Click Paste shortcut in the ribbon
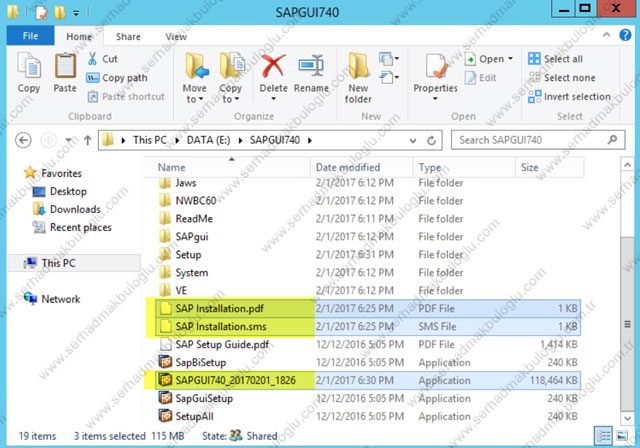The height and width of the screenshot is (448, 640). click(126, 97)
